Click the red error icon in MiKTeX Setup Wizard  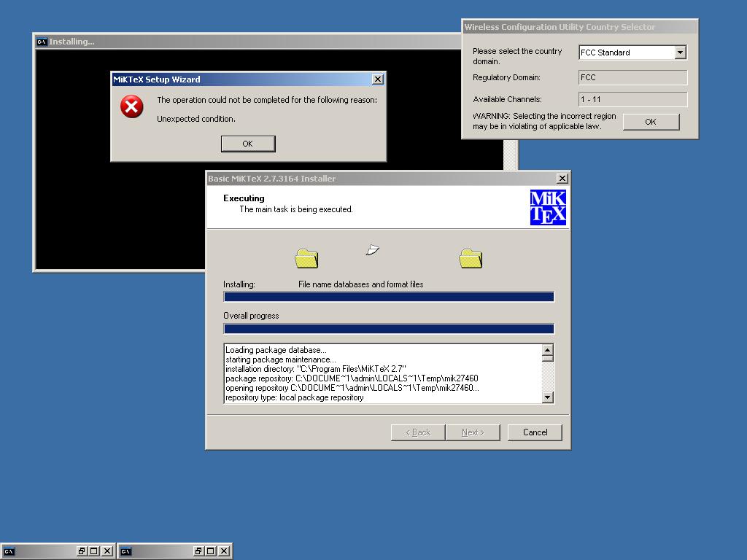131,106
